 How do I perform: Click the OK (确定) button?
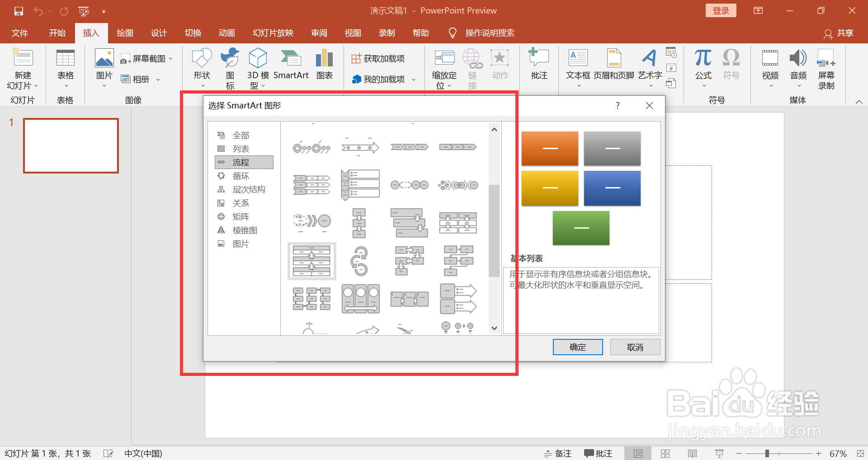(x=577, y=347)
